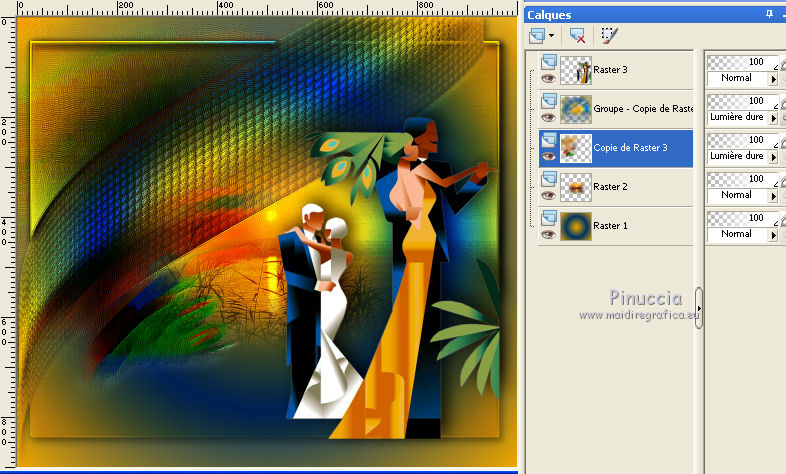
Task: Click the layer type icon of Copie de Raster 3
Action: (549, 140)
